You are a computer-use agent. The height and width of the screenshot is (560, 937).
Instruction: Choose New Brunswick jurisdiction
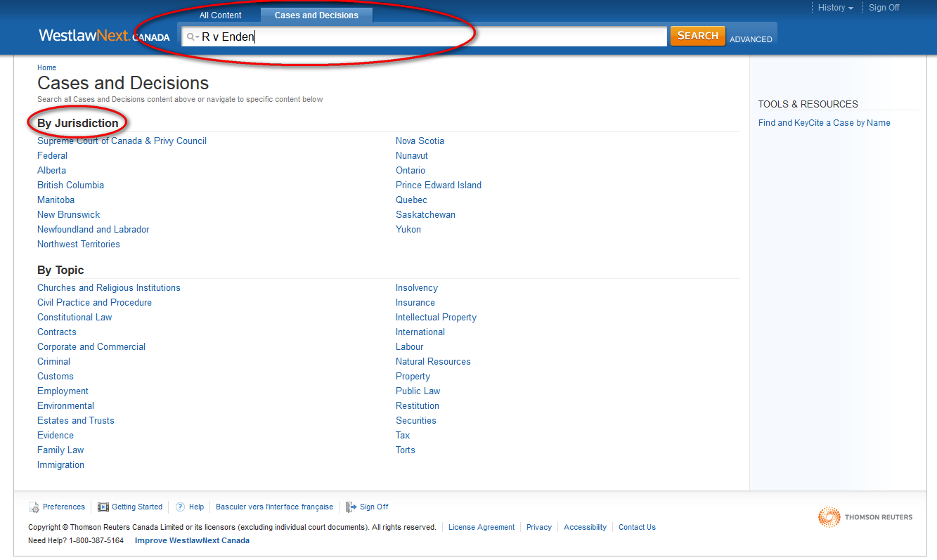click(x=68, y=214)
